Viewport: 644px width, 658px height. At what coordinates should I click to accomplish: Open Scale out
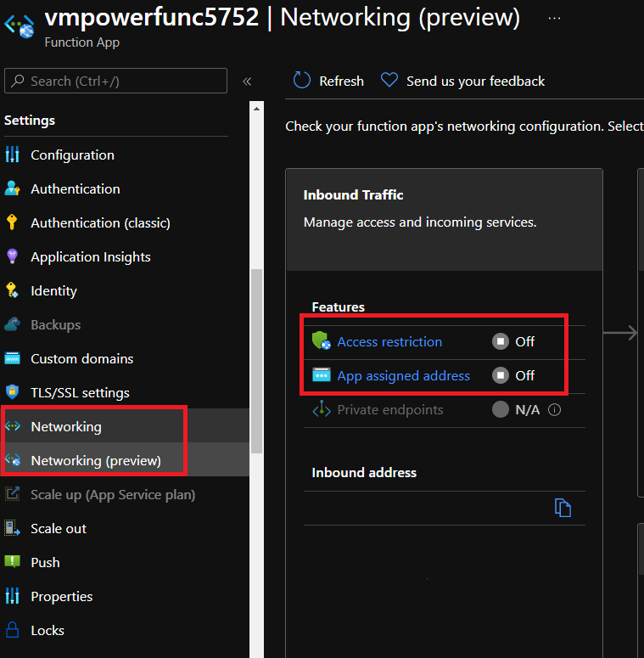pos(59,529)
